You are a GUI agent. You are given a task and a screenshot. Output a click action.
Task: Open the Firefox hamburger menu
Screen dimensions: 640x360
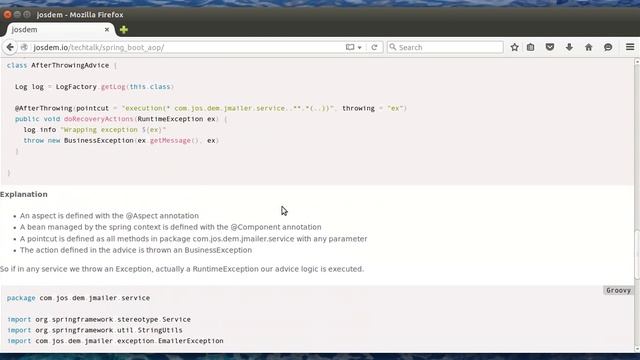pos(630,47)
